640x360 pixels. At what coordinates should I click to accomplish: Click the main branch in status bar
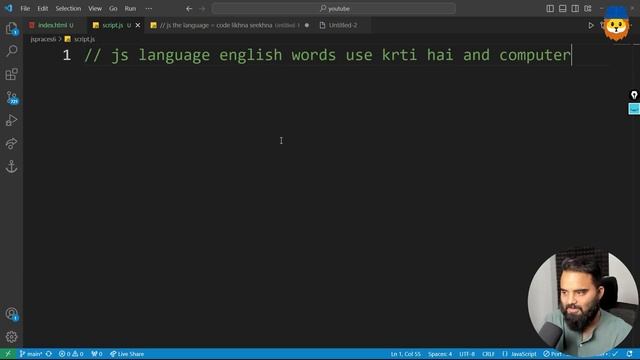tap(31, 354)
